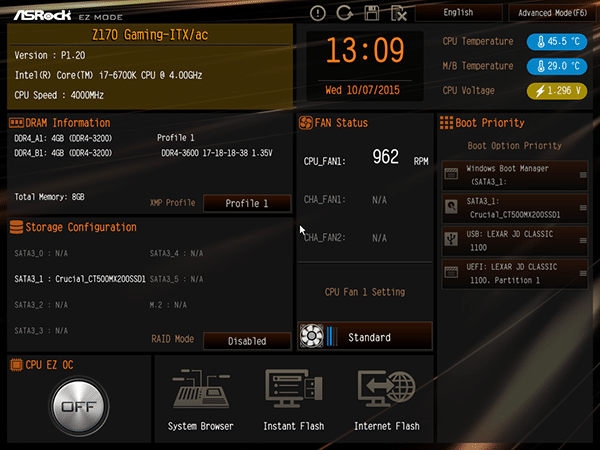Screen dimensions: 600x450
Task: Open the English language selector
Action: (x=458, y=13)
